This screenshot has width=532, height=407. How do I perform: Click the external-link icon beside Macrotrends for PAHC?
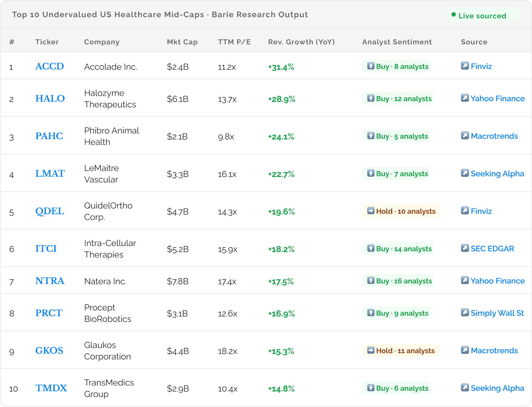465,136
